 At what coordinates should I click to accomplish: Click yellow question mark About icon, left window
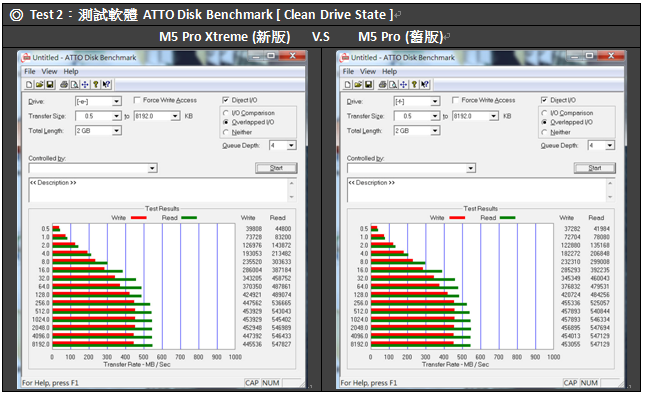click(95, 85)
